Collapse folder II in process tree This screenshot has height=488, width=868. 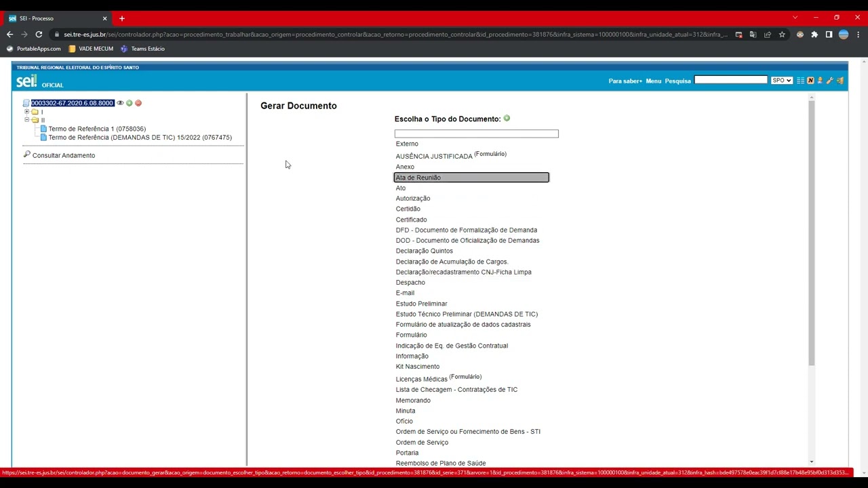coord(26,120)
